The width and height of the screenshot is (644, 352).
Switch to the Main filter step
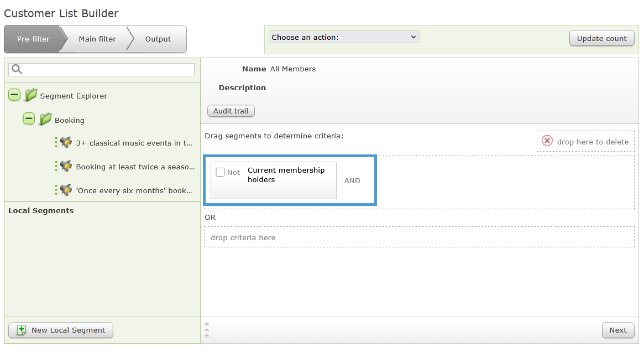click(x=97, y=39)
